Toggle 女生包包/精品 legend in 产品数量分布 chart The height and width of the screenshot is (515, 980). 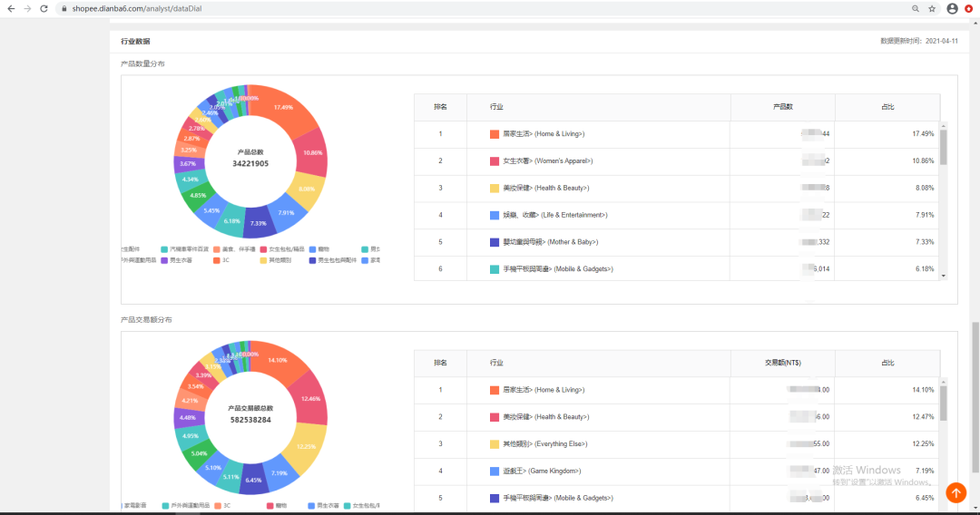tap(282, 249)
